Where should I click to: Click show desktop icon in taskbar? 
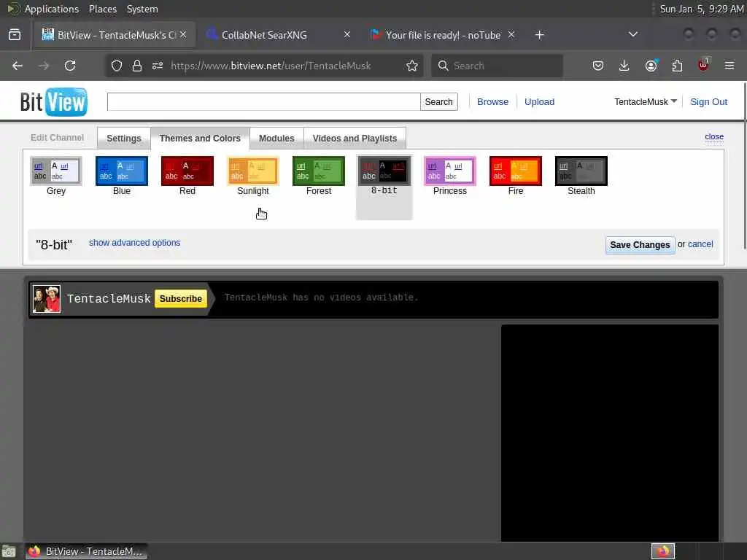pyautogui.click(x=8, y=552)
